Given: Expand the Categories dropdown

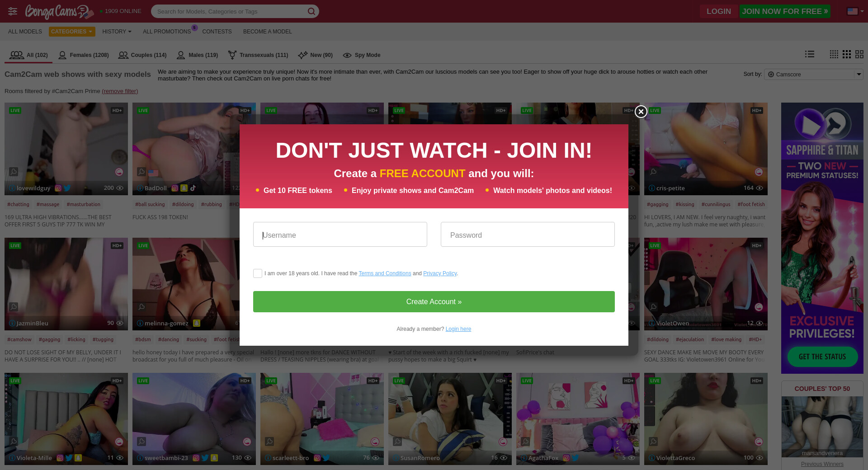Looking at the screenshot, I should click(72, 32).
